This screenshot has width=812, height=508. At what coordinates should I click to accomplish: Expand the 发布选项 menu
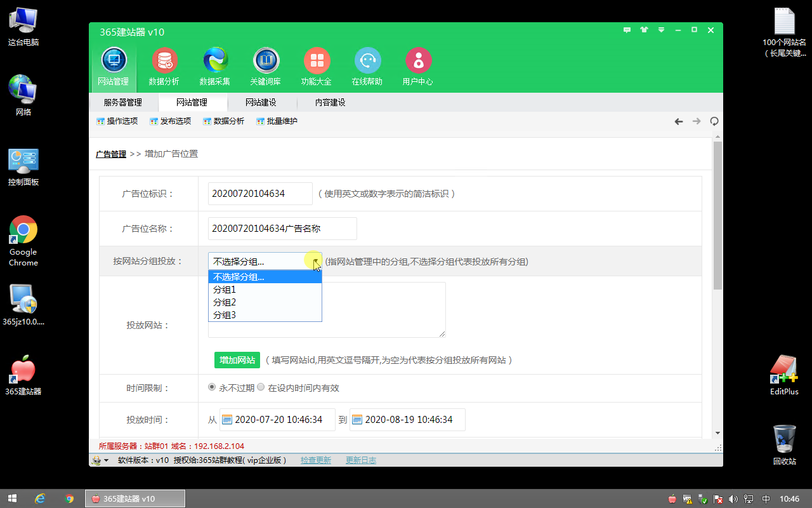[x=170, y=121]
